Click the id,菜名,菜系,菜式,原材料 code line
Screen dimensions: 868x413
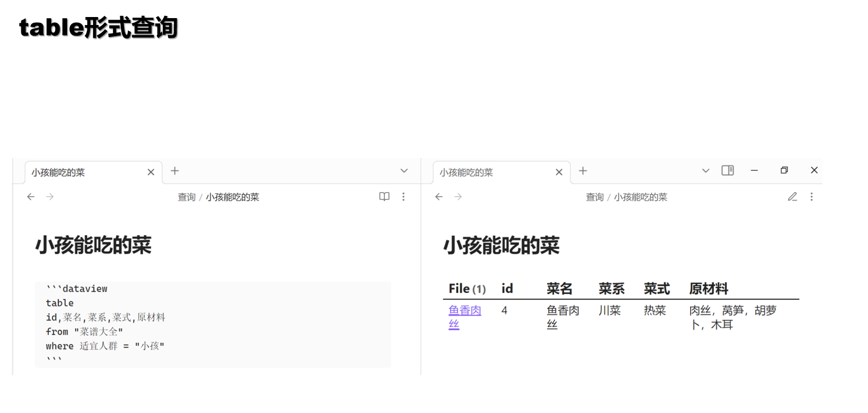pyautogui.click(x=105, y=317)
